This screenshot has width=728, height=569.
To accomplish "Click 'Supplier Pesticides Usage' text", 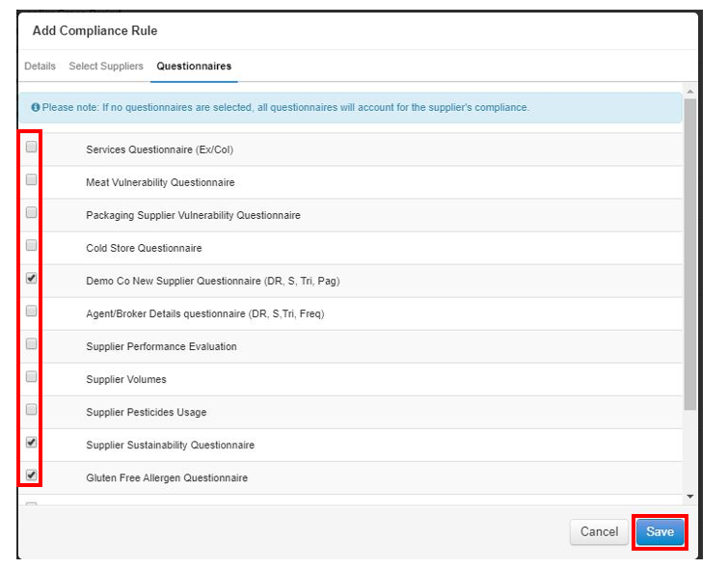I will [x=147, y=413].
